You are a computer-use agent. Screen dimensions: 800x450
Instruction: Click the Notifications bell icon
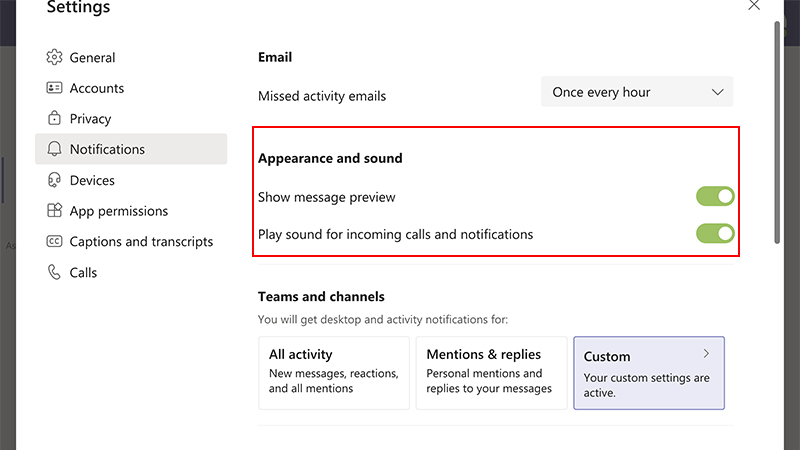54,149
